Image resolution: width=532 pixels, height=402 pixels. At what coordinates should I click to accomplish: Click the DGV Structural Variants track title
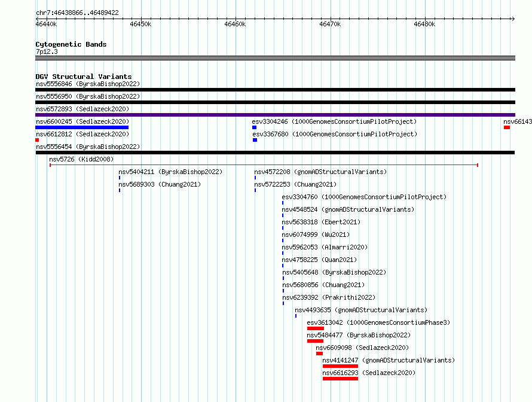(84, 77)
